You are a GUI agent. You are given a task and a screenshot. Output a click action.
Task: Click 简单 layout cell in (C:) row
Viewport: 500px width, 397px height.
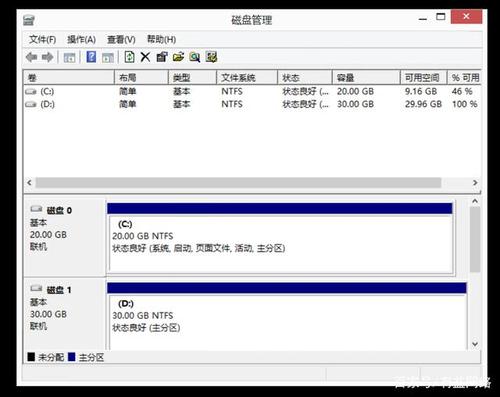pos(128,91)
